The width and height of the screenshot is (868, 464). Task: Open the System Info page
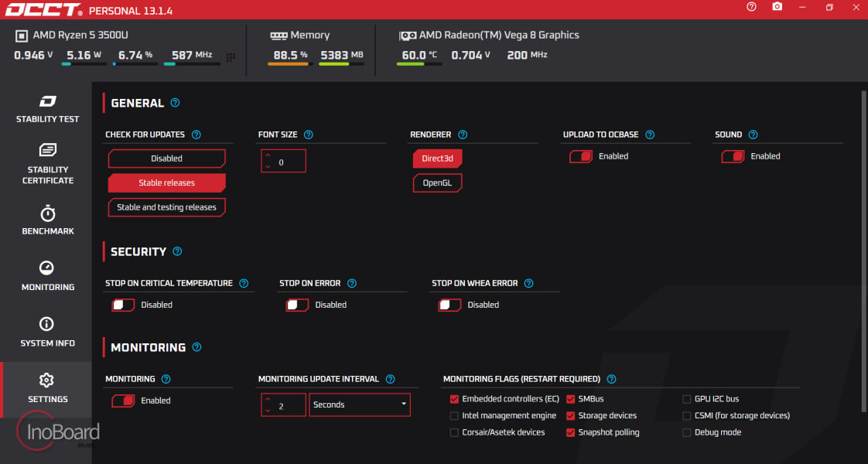tap(48, 332)
